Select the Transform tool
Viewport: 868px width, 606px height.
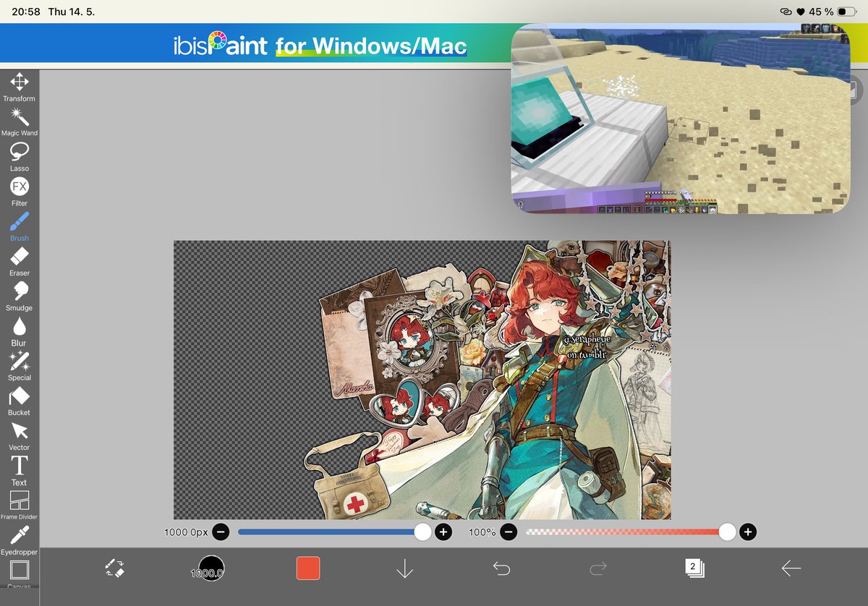point(19,87)
